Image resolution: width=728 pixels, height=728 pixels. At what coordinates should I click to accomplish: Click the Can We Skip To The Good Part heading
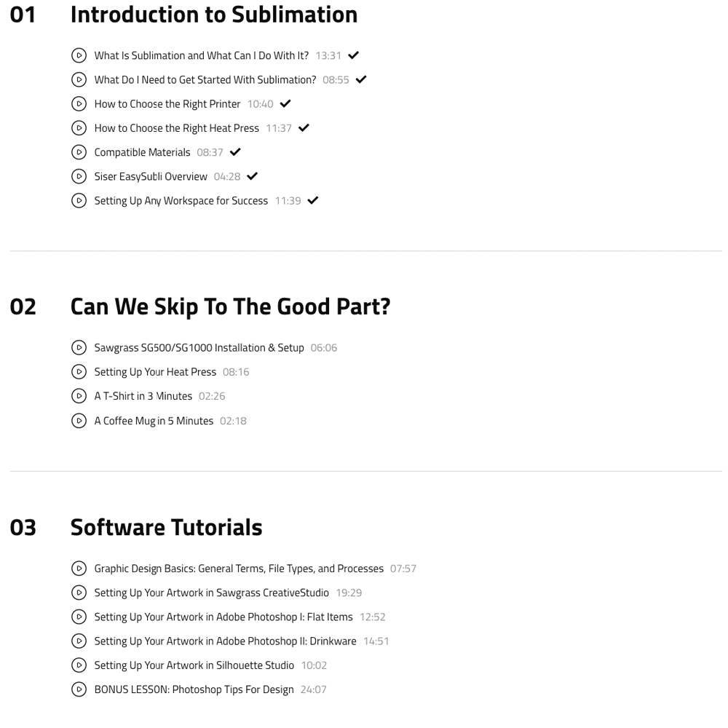click(230, 306)
